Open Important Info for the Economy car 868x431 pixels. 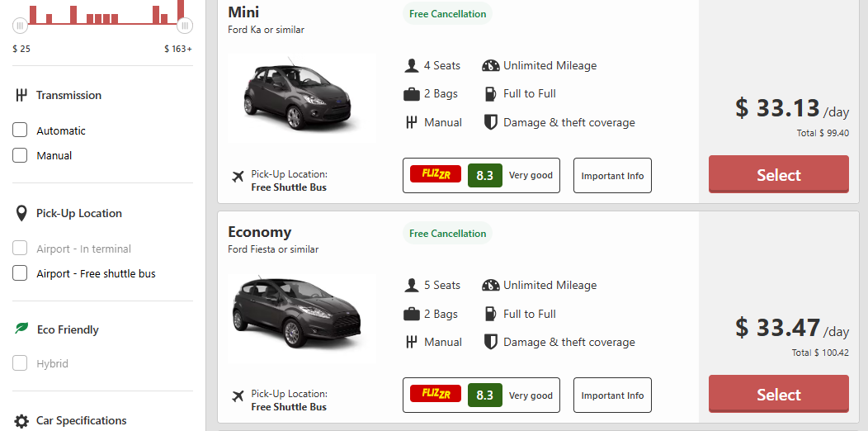click(x=612, y=395)
